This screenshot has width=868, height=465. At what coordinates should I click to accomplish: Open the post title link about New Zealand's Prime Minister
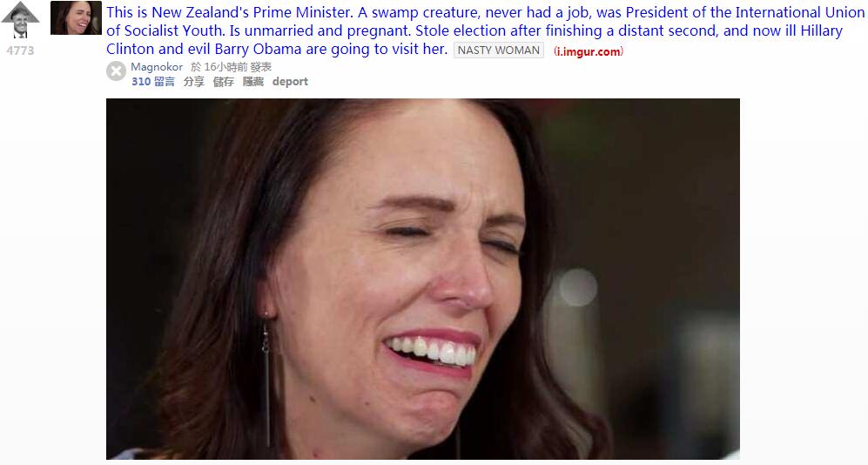[x=486, y=30]
